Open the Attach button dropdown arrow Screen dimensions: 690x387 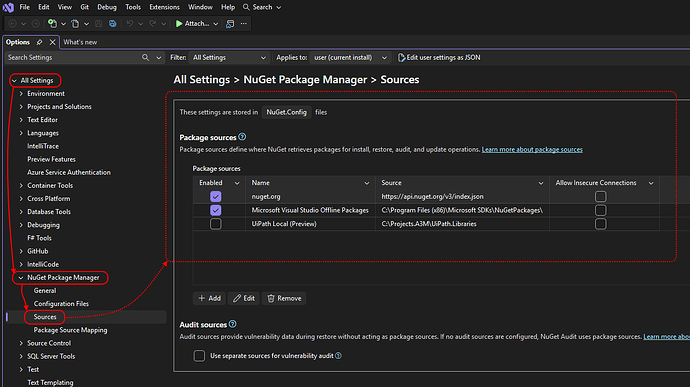pos(216,24)
